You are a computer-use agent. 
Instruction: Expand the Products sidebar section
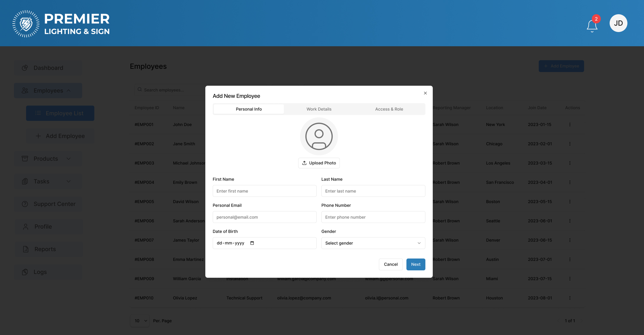pos(48,159)
